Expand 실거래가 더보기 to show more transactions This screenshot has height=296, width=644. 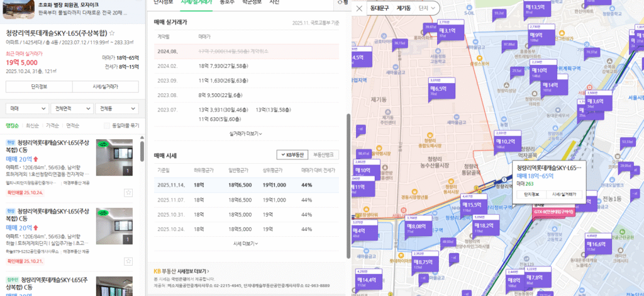pyautogui.click(x=246, y=134)
